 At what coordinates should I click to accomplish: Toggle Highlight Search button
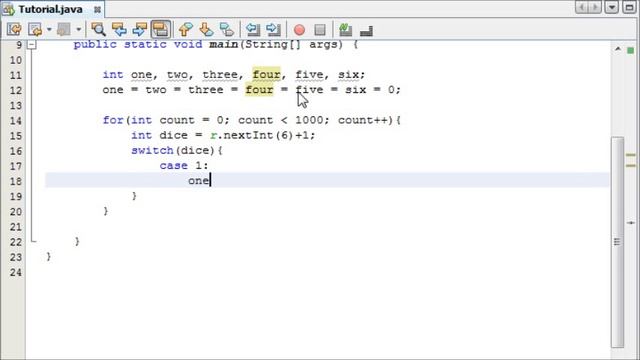(160, 29)
